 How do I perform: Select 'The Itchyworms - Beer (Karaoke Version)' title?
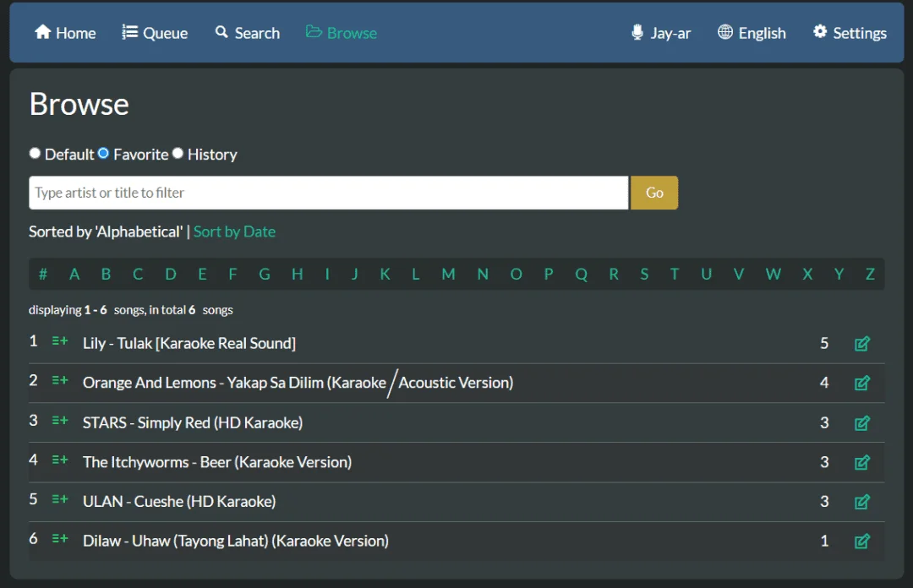pyautogui.click(x=217, y=462)
